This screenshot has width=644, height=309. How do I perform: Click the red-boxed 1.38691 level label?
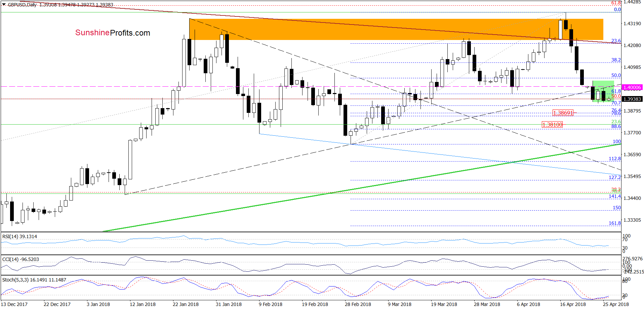tap(563, 113)
